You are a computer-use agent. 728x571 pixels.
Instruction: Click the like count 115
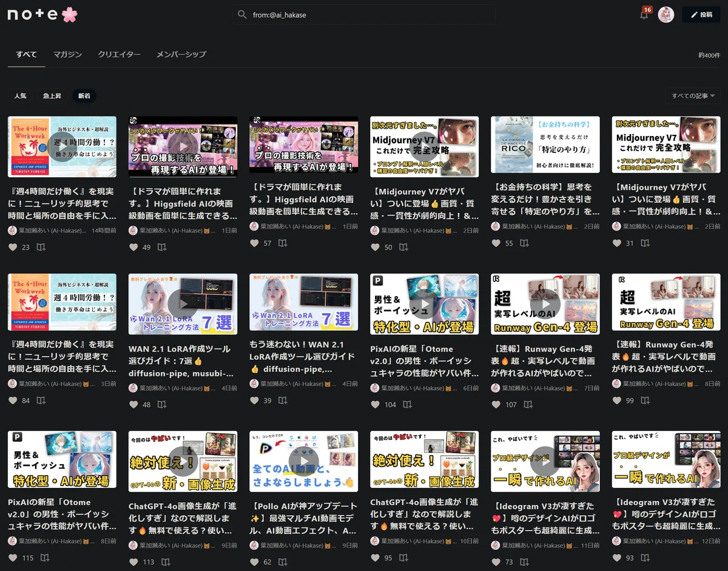pos(28,558)
